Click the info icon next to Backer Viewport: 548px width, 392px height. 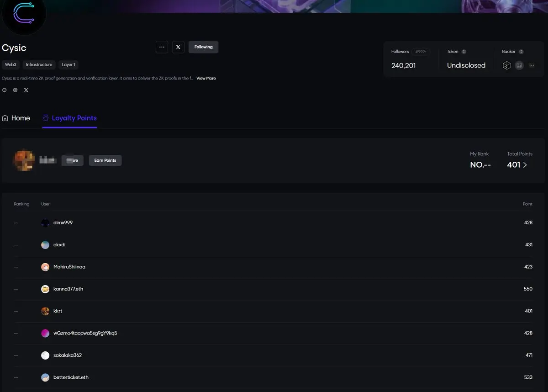tap(521, 52)
